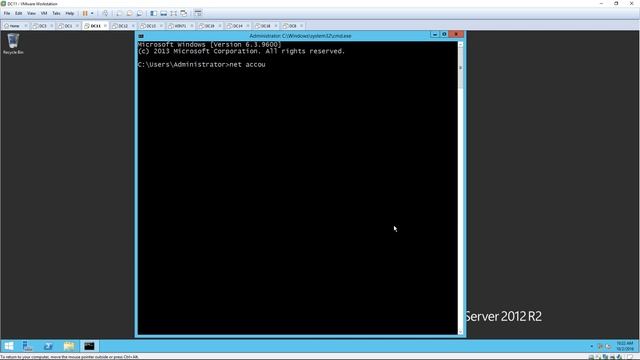
Task: Close the Home tab
Action: (x=26, y=26)
